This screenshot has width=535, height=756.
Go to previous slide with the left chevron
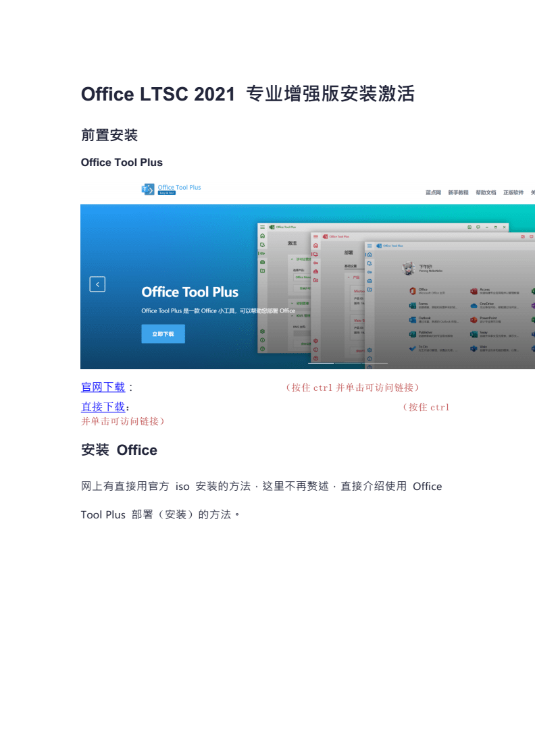coord(97,284)
